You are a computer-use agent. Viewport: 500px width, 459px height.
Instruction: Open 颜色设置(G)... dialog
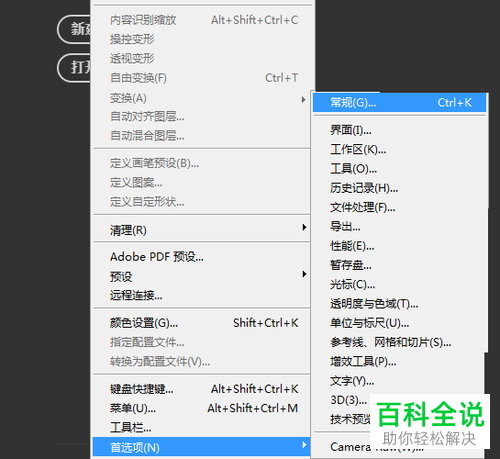(202, 323)
